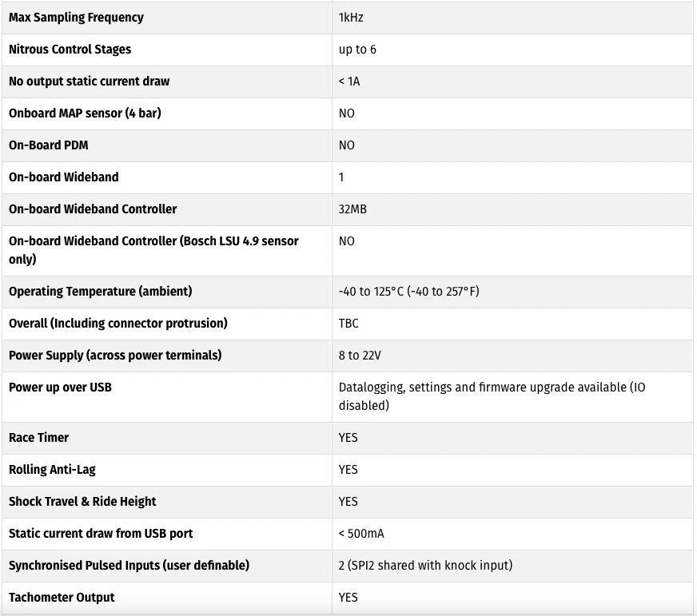Select the Datalogging, settings and firmware upgrade text

pyautogui.click(x=492, y=396)
